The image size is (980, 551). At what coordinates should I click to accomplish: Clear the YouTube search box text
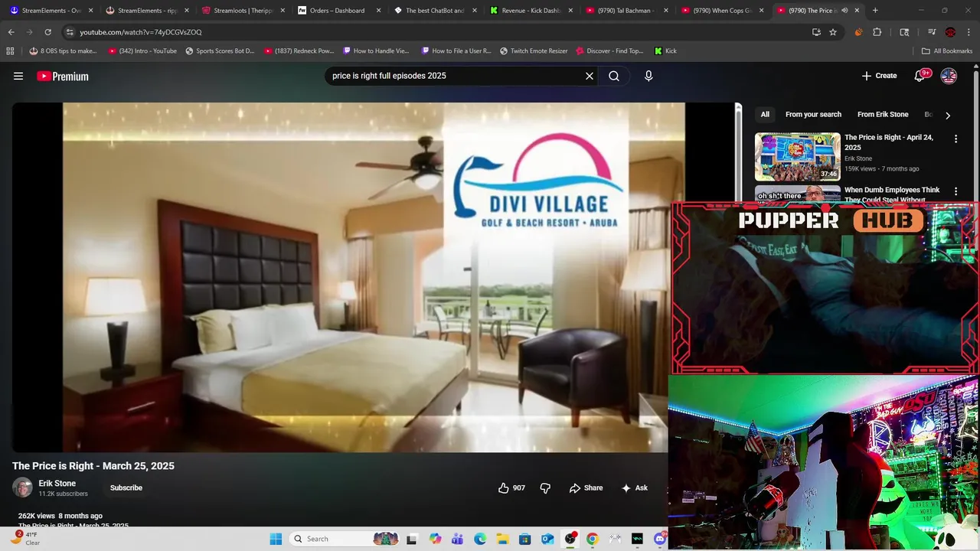point(589,76)
